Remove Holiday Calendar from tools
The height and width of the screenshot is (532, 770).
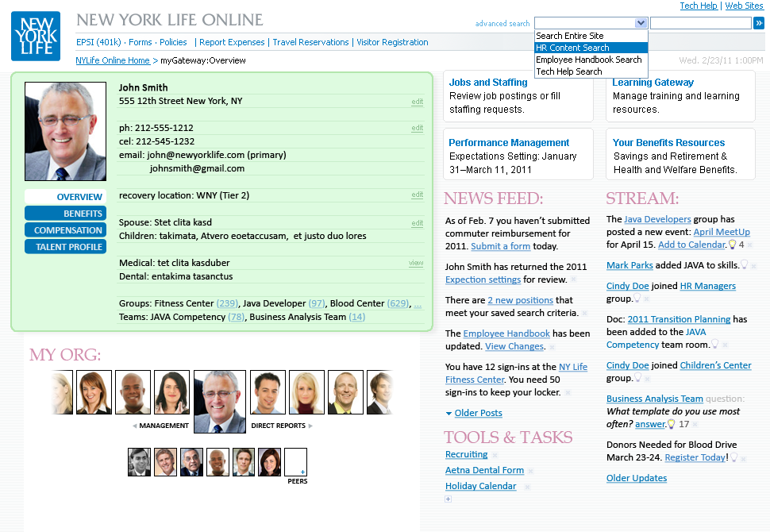527,488
